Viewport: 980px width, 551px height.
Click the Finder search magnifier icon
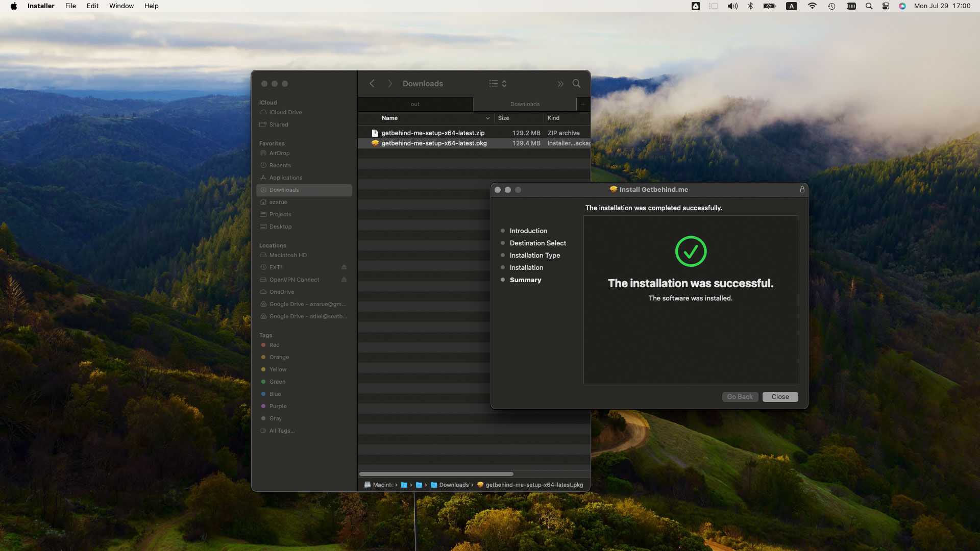(576, 84)
